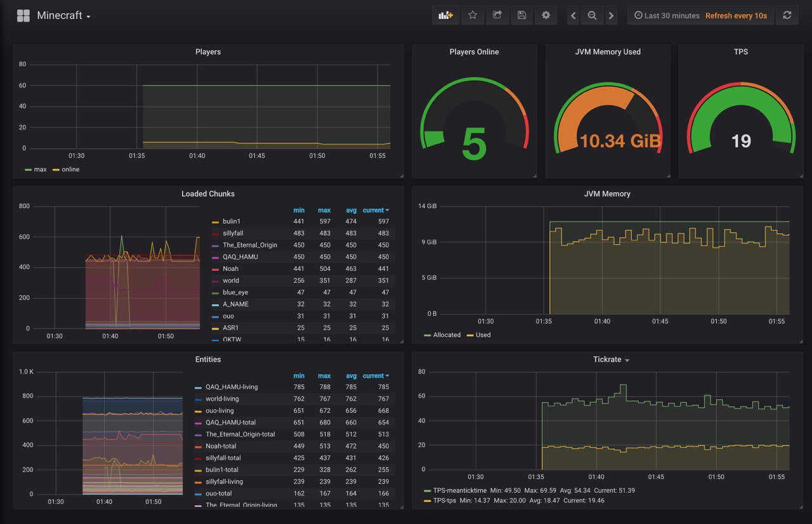The image size is (812, 524).
Task: Save the dashboard with floppy icon
Action: 521,15
